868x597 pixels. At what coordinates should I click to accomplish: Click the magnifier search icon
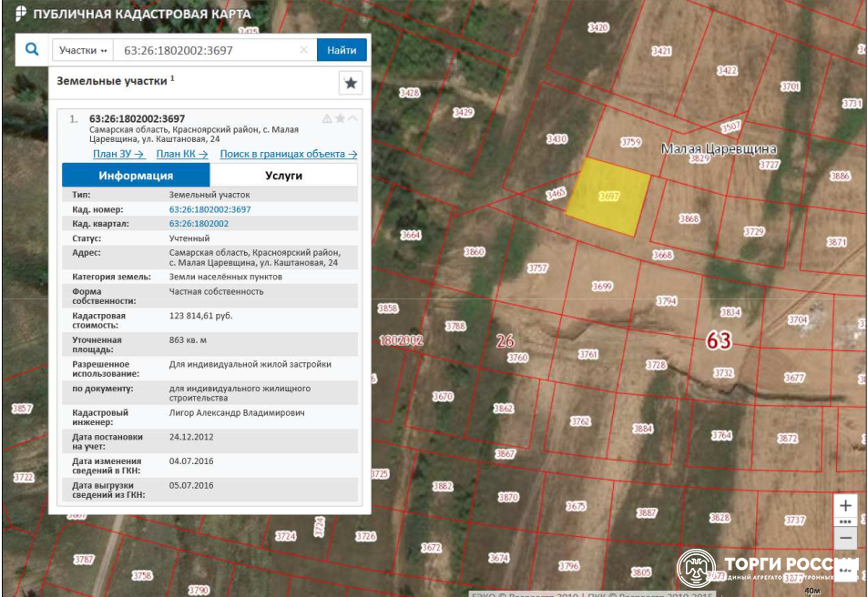pyautogui.click(x=32, y=50)
